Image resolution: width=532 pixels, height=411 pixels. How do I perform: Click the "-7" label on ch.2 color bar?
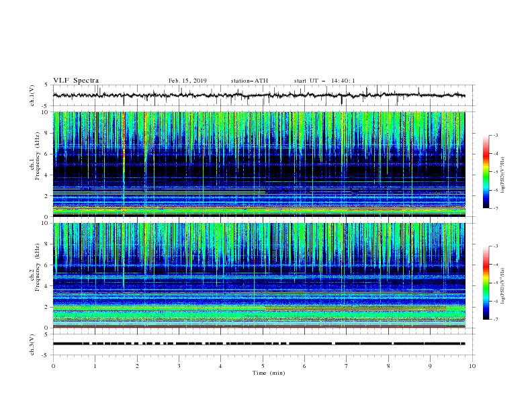[495, 320]
